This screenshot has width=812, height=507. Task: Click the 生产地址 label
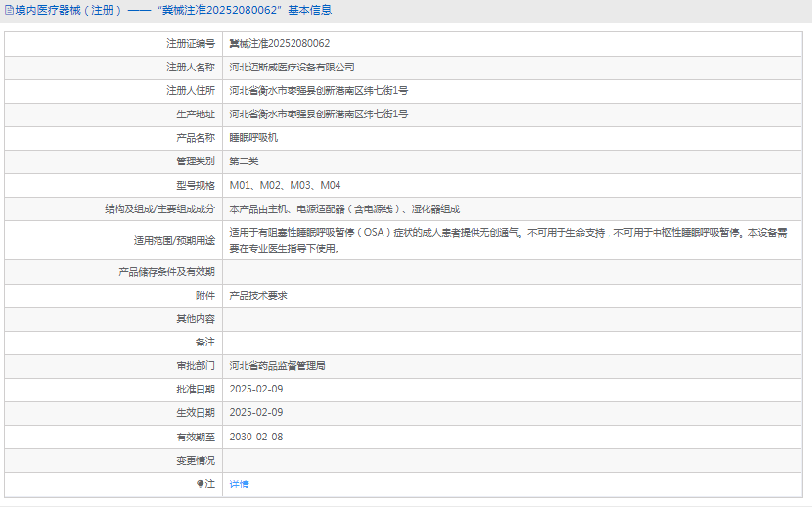(x=196, y=115)
